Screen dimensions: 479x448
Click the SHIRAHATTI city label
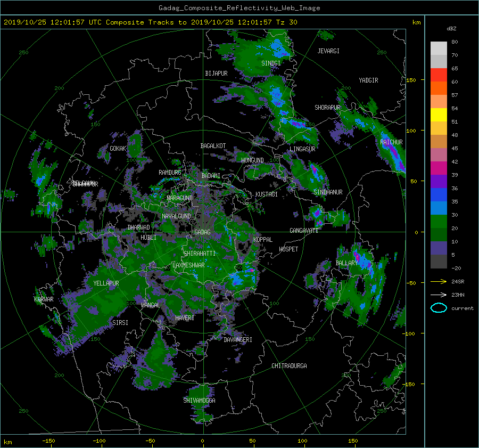click(200, 253)
